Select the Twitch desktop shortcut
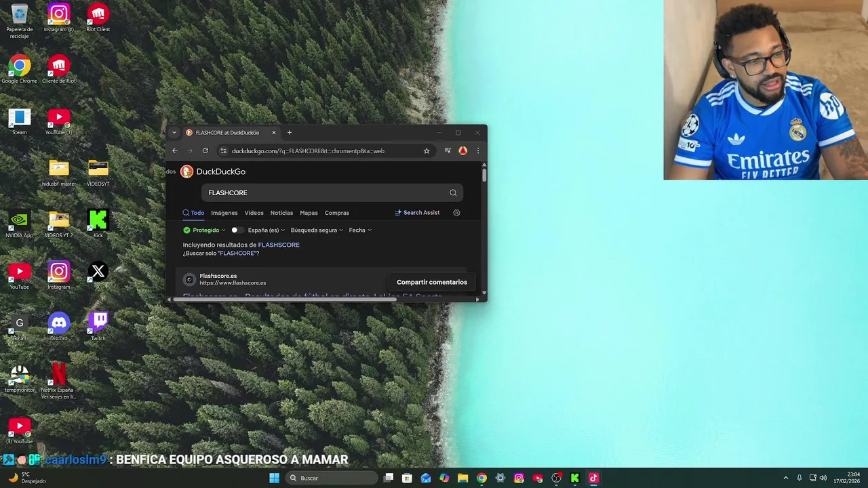The image size is (868, 488). pos(98,327)
